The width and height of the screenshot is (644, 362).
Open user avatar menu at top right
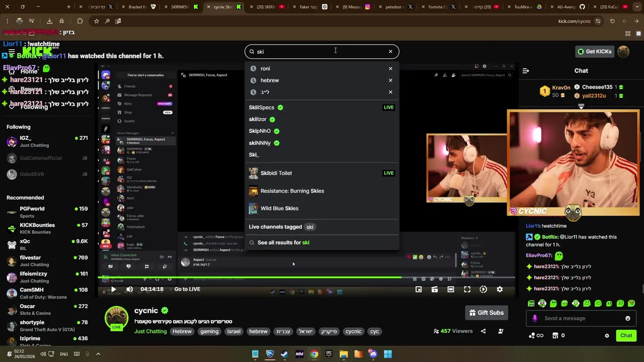click(x=623, y=51)
